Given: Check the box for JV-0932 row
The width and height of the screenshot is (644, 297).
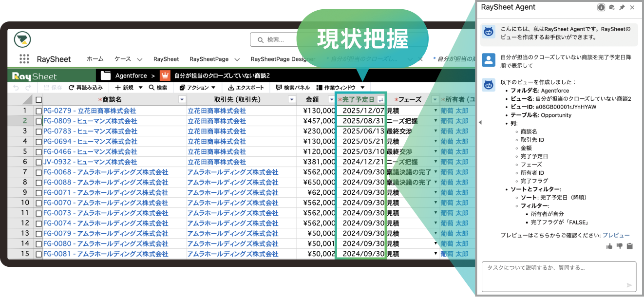Looking at the screenshot, I should pyautogui.click(x=38, y=162).
